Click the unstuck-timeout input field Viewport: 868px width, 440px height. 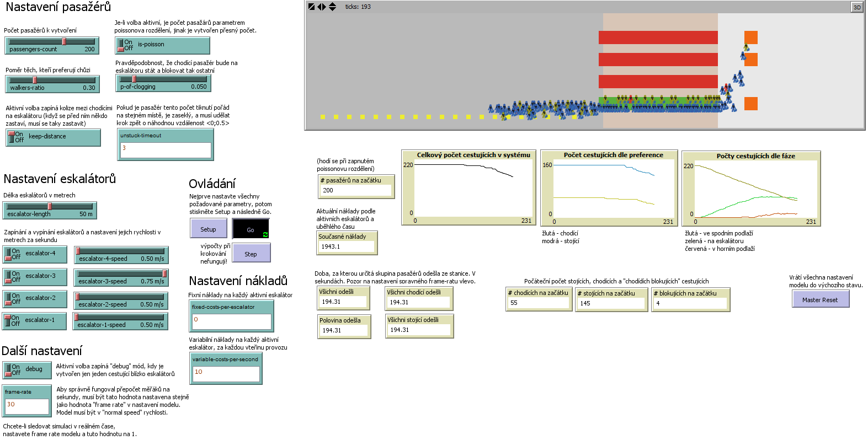tap(165, 149)
